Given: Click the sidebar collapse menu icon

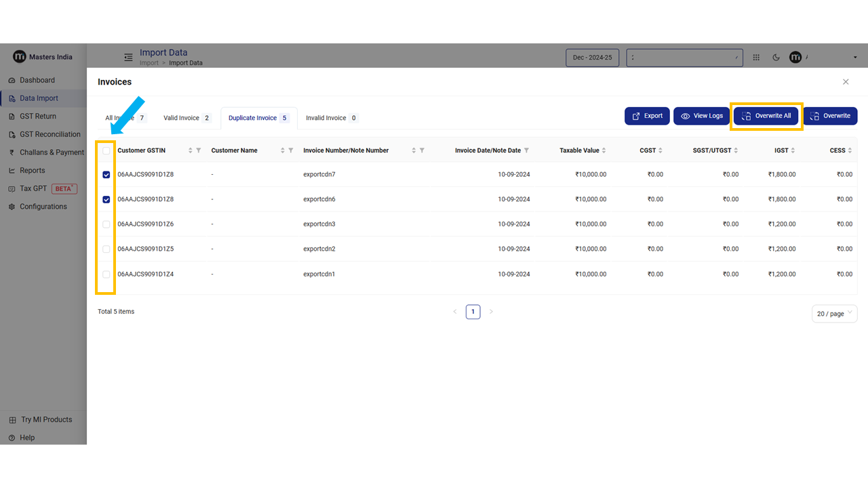Looking at the screenshot, I should coord(128,58).
